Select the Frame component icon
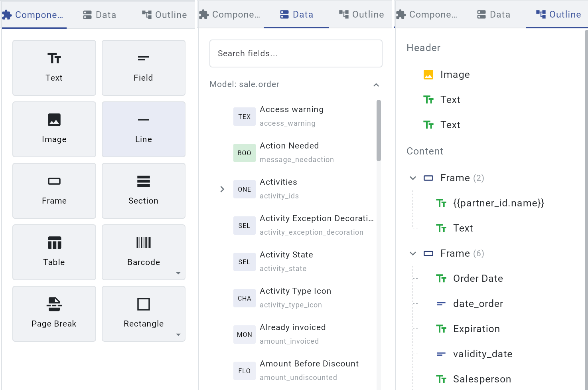The width and height of the screenshot is (588, 390). pos(54,191)
